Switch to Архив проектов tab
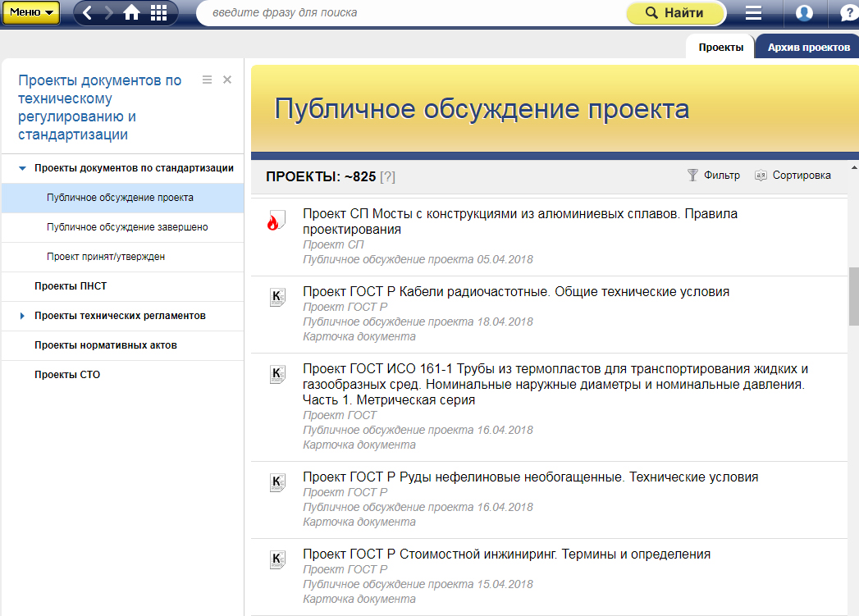The width and height of the screenshot is (859, 616). [808, 47]
